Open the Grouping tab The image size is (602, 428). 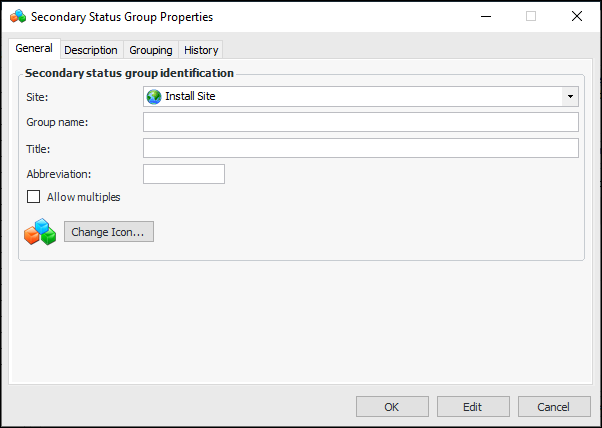point(151,50)
